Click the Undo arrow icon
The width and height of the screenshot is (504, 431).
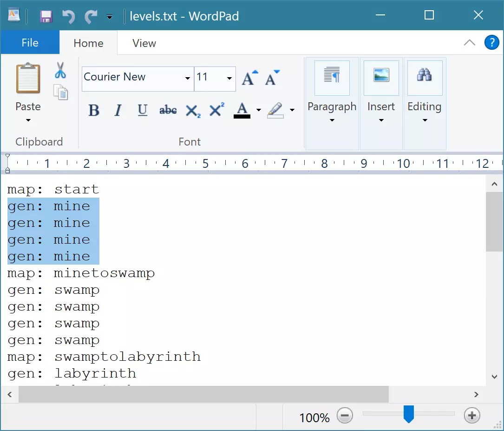point(68,17)
